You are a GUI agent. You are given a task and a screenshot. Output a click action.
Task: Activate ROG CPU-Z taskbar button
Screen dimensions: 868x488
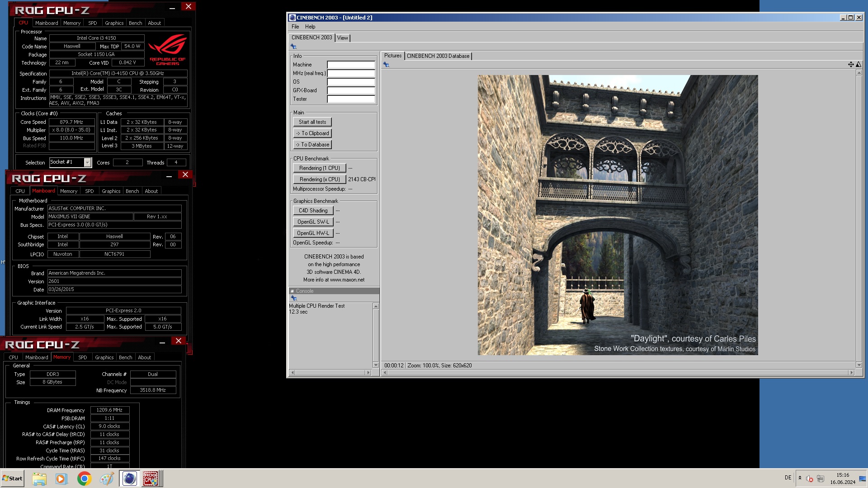pos(151,479)
